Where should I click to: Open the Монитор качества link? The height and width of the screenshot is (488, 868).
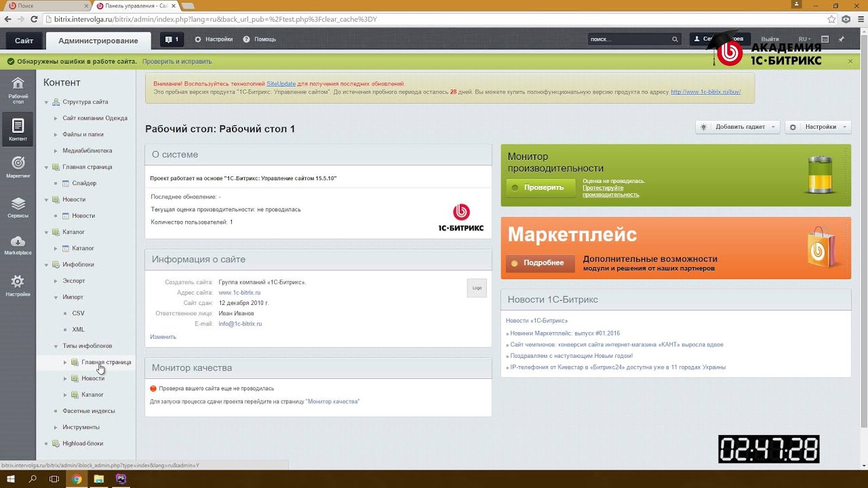click(332, 401)
